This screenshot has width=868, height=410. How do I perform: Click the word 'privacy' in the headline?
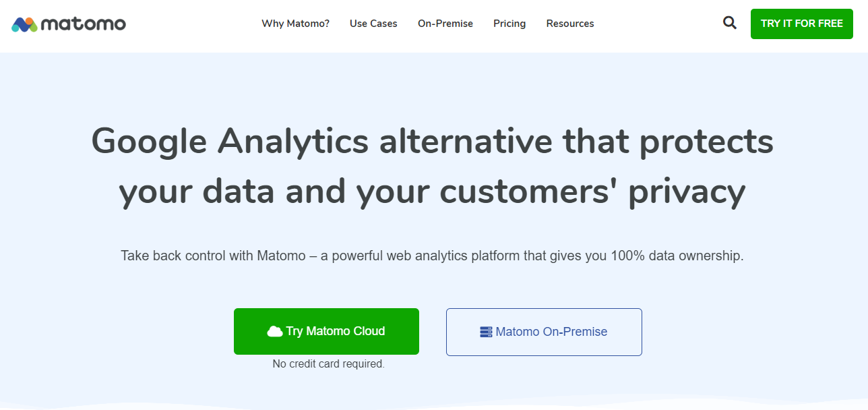click(687, 193)
